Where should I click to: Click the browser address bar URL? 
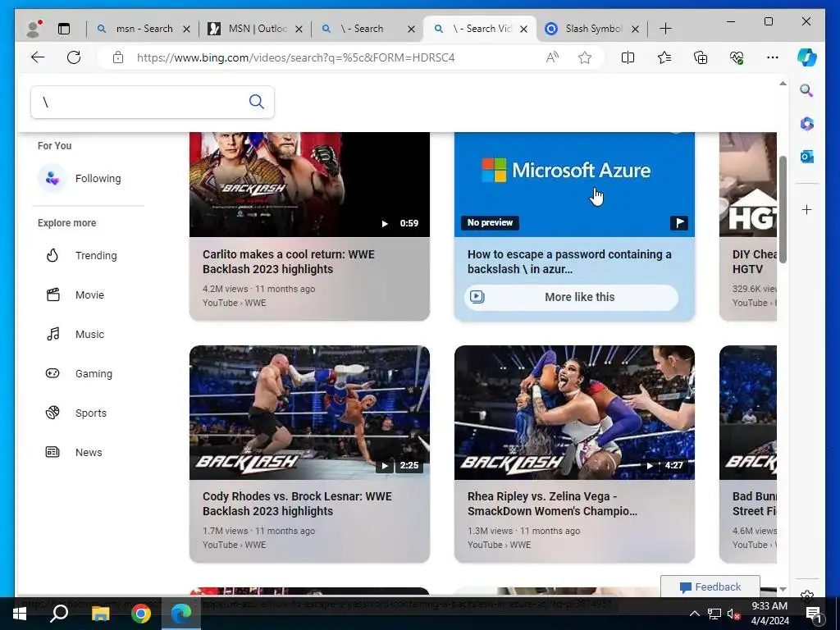click(x=295, y=57)
